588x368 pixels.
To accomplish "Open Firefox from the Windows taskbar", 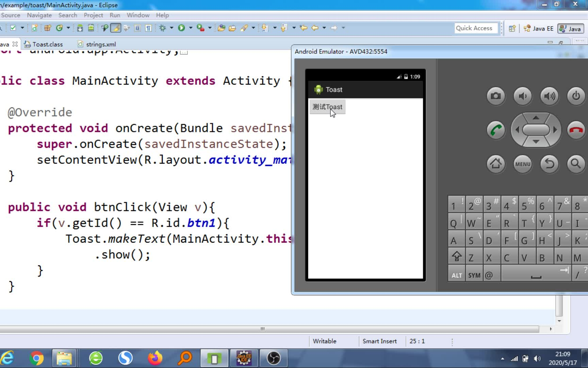I will pyautogui.click(x=155, y=358).
